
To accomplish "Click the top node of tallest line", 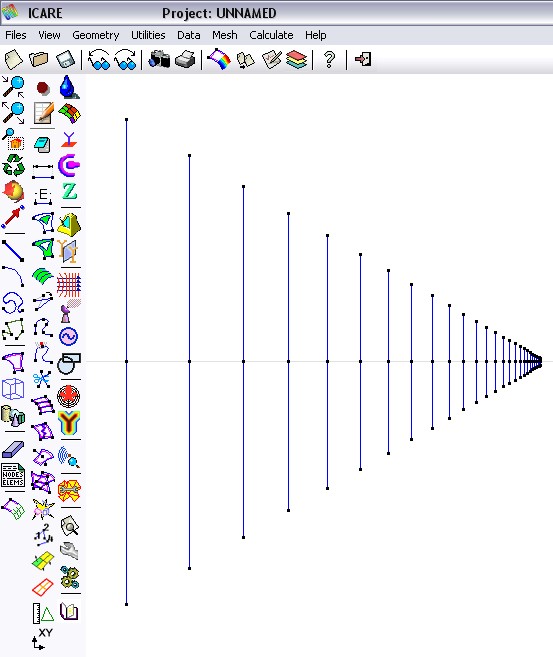I will click(127, 120).
